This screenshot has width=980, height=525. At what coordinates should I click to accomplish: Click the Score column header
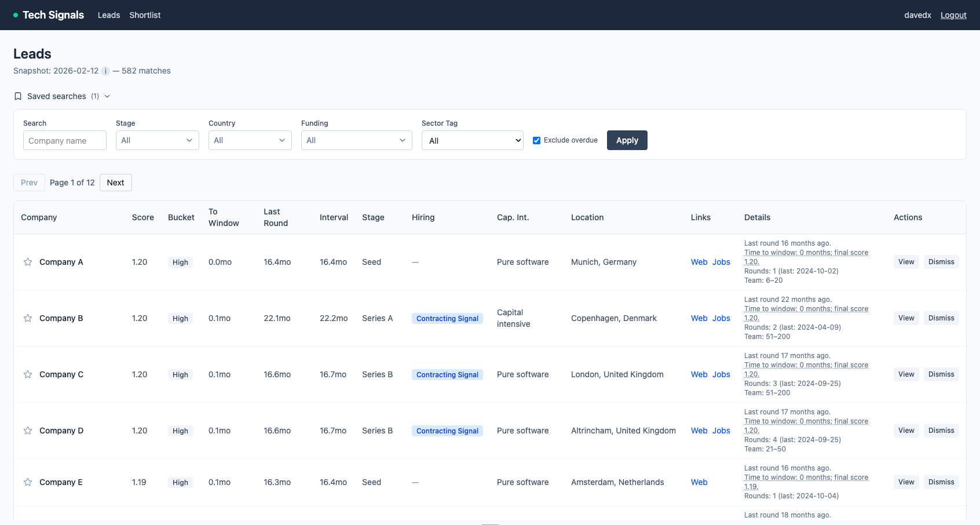tap(143, 217)
